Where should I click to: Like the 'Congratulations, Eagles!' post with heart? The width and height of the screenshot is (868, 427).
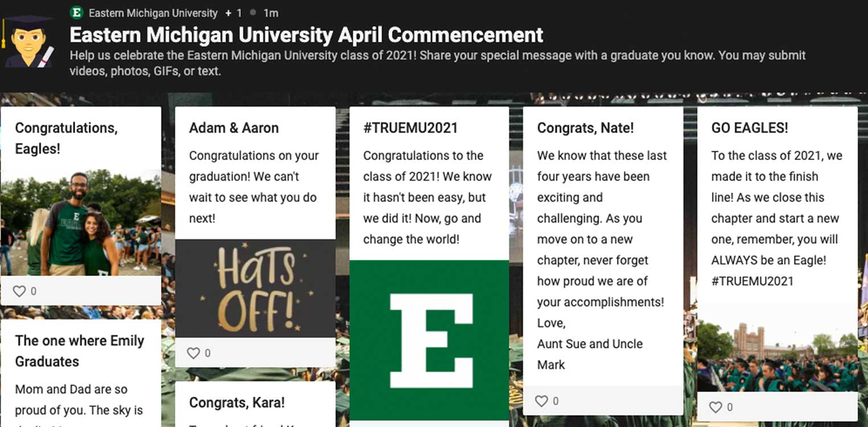(19, 291)
